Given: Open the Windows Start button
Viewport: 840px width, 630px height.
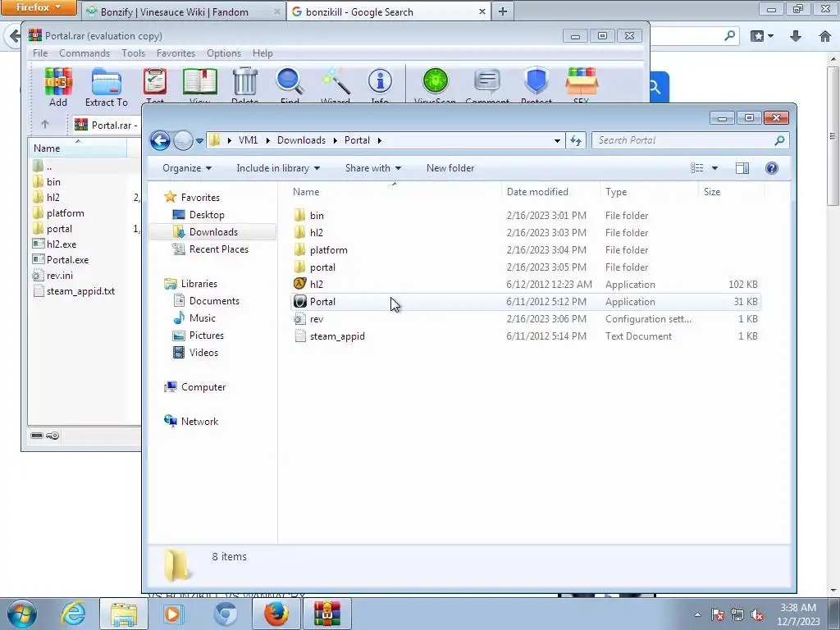Looking at the screenshot, I should tap(22, 614).
